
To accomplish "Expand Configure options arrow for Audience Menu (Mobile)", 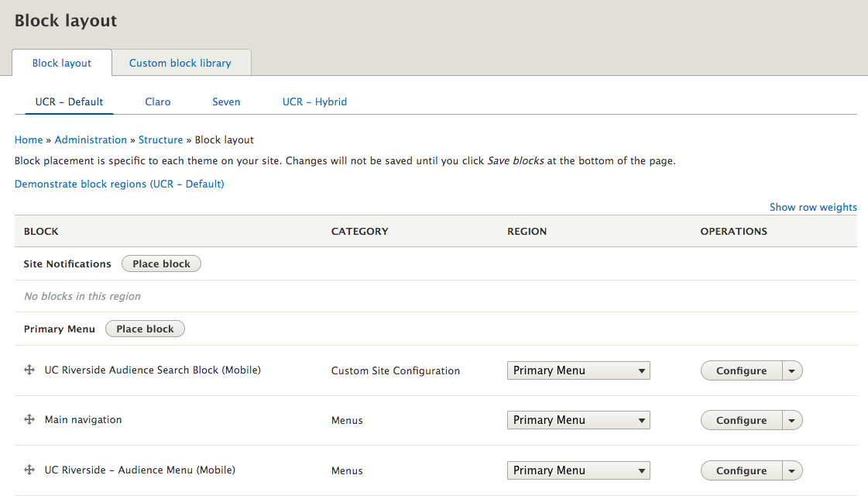I will click(x=791, y=470).
